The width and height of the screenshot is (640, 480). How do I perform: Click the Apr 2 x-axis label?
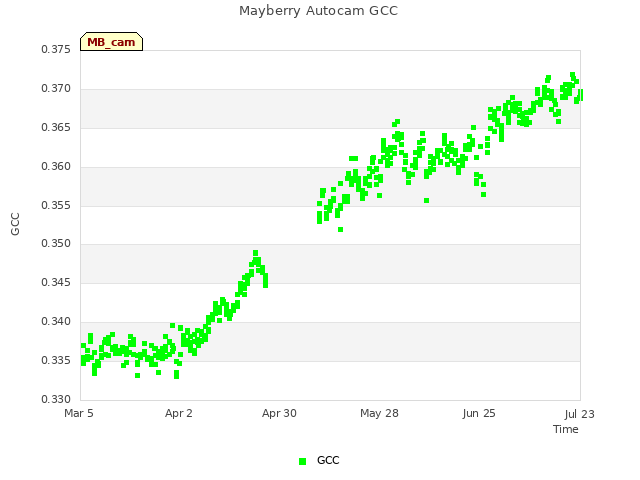tap(179, 413)
